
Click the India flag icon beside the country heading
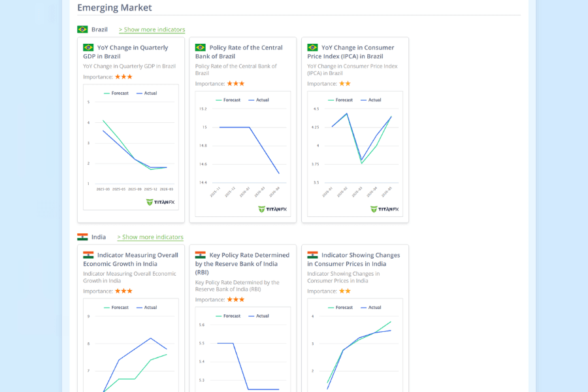coord(82,237)
